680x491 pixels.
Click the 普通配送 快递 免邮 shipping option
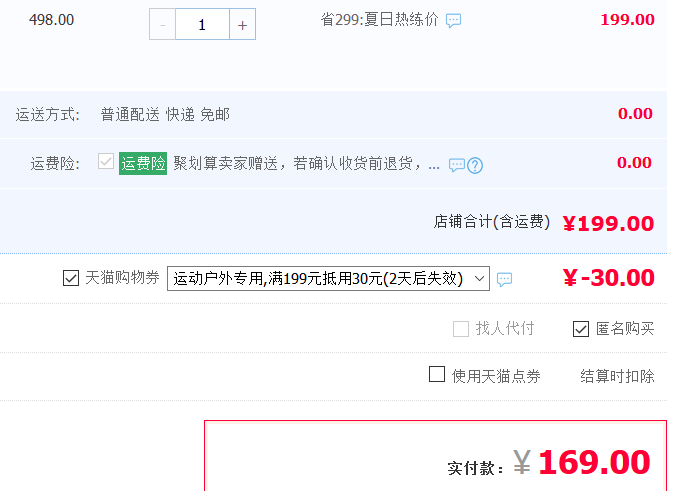165,115
